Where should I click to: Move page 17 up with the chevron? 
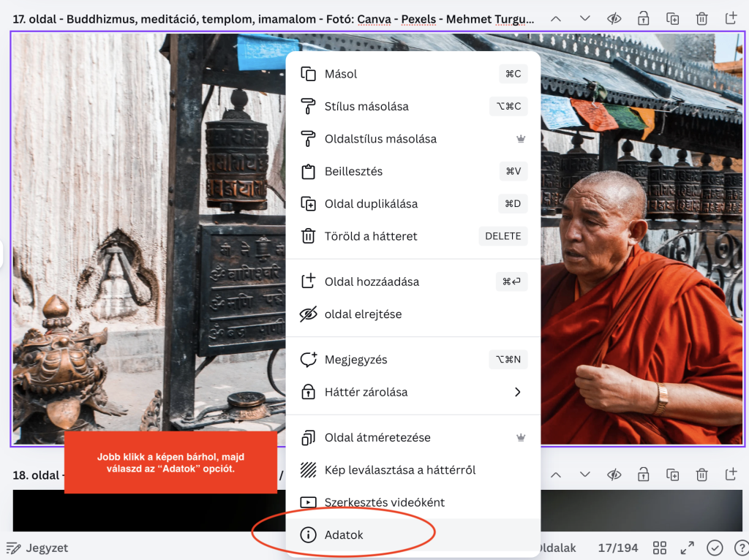(x=556, y=18)
